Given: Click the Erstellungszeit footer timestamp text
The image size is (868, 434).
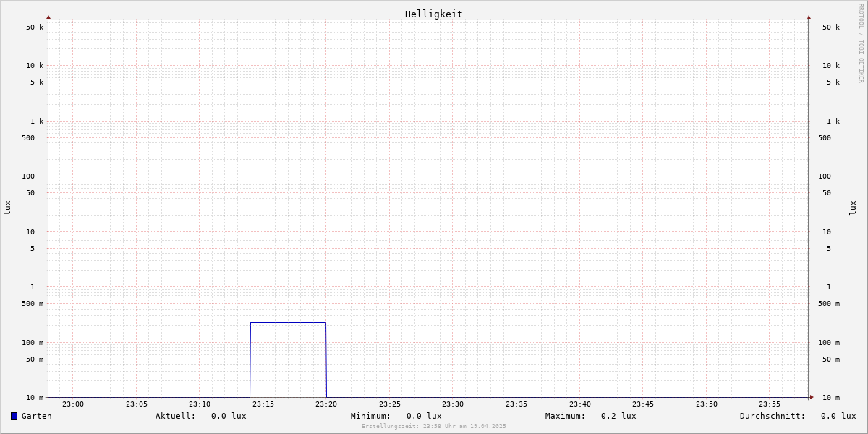Looking at the screenshot, I should pos(434,426).
